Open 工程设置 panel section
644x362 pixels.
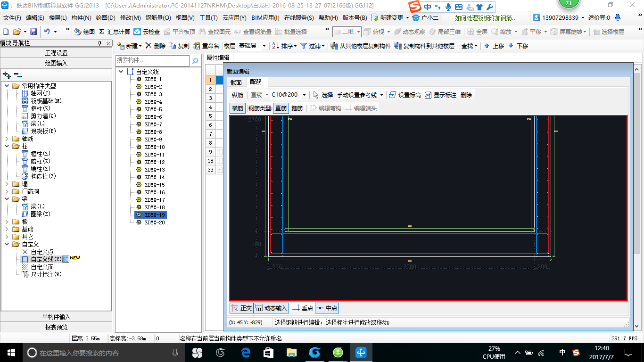(x=56, y=53)
